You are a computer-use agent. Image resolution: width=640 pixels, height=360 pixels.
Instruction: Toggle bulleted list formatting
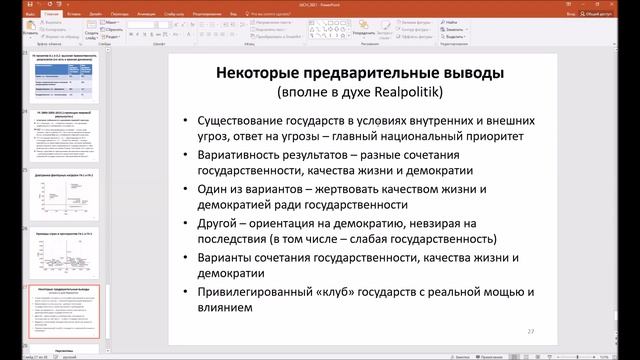[x=203, y=25]
